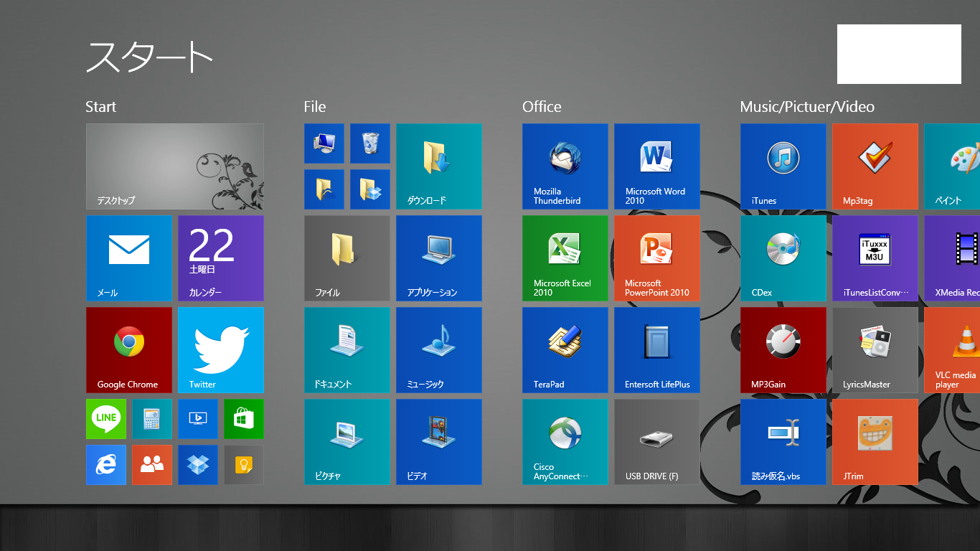Open the メール (Mail) tile
Viewport: 980px width, 551px height.
point(129,258)
